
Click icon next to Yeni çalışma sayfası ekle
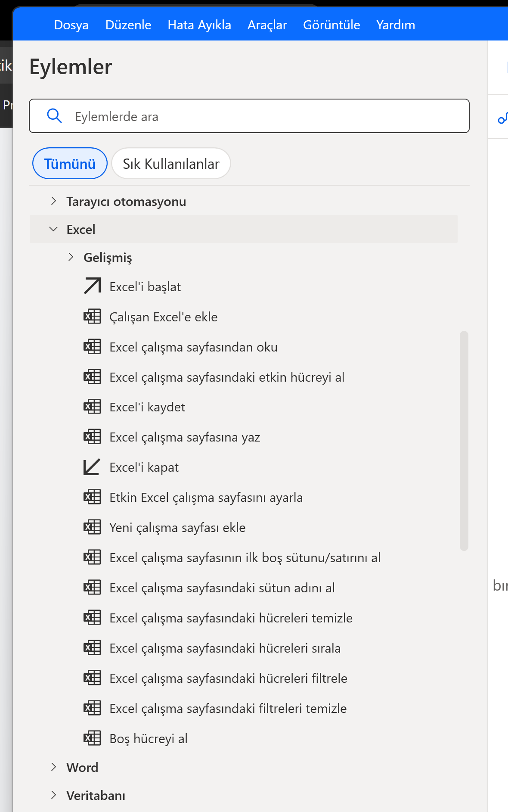(x=92, y=527)
